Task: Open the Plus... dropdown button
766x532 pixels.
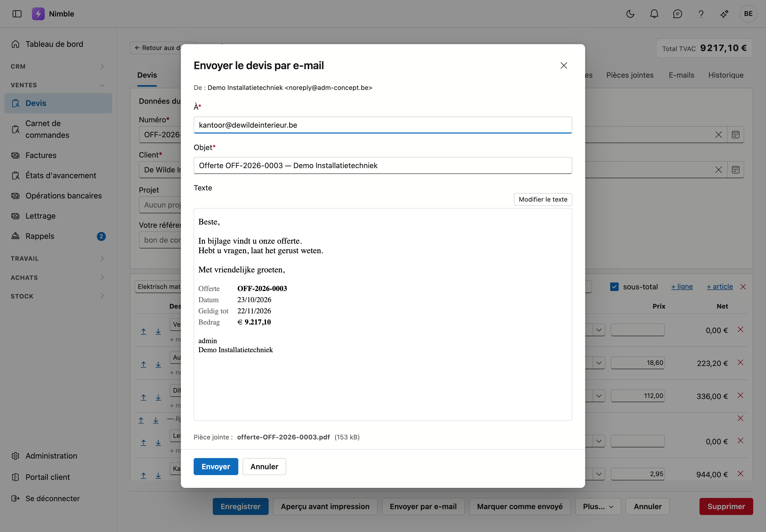Action: point(598,506)
